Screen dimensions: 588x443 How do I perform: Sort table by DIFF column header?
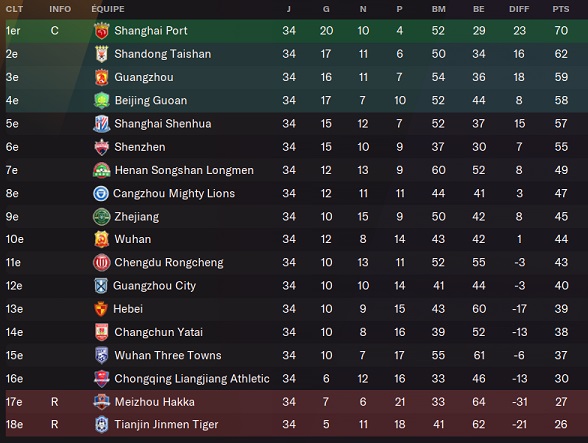pyautogui.click(x=519, y=9)
